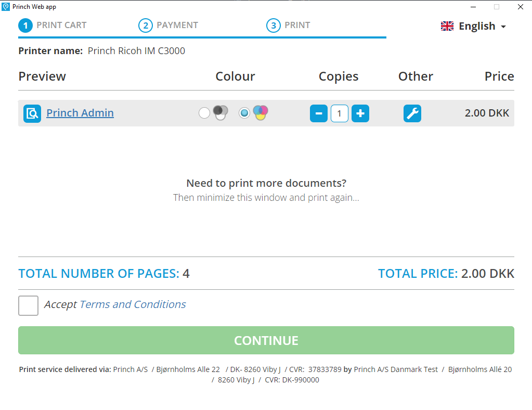Select black and white printing option
The image size is (532, 410).
coord(204,112)
